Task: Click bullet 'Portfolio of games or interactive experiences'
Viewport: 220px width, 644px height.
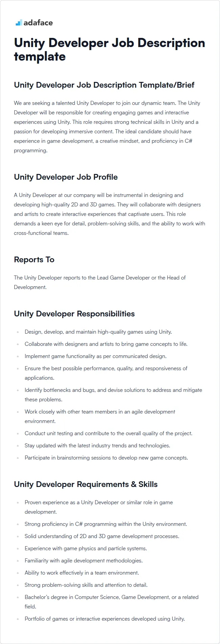Action: [105, 619]
